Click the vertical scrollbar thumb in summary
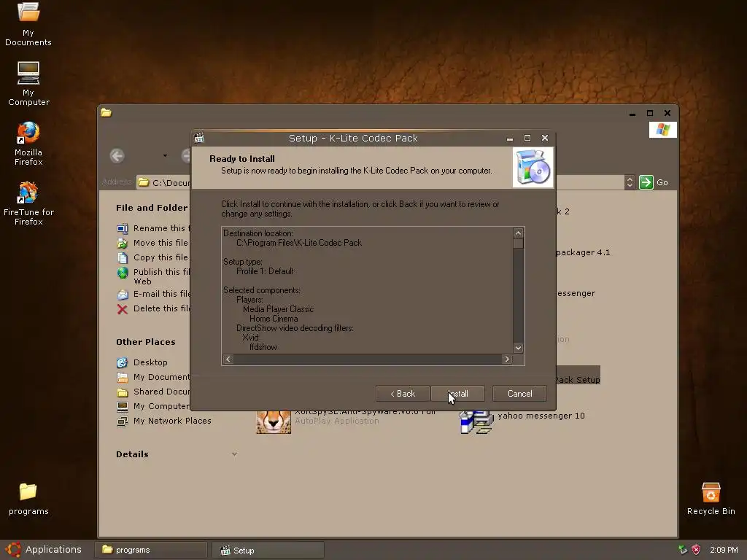The image size is (747, 560). 519,244
